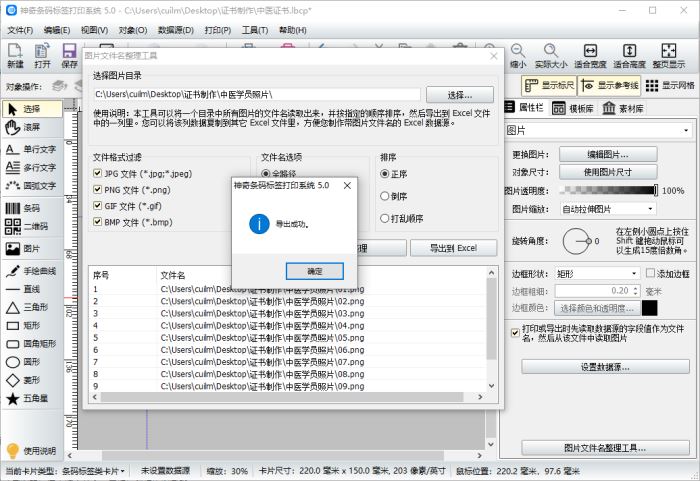Screen dimensions: 700x481
Task: Click 确定 in the export success dialog
Action: 315,271
